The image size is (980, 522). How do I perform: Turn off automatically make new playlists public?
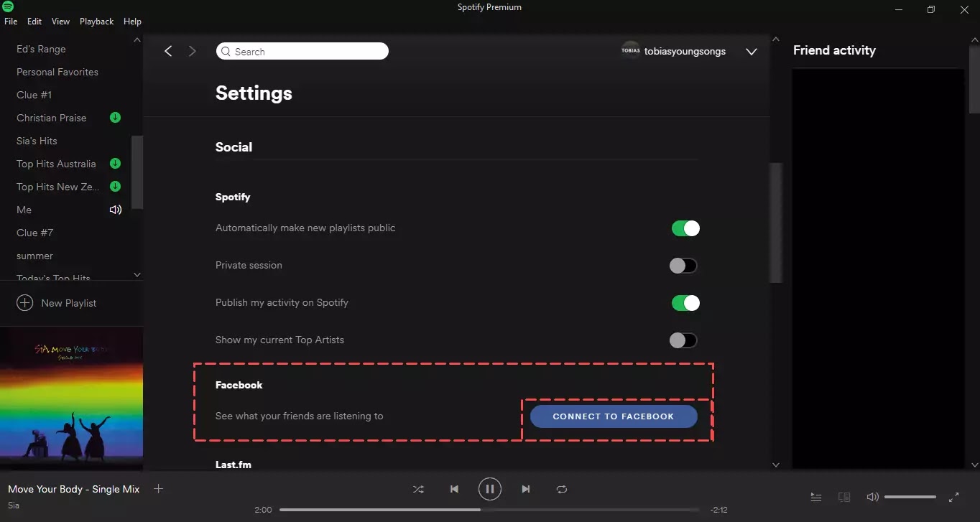[x=685, y=228]
